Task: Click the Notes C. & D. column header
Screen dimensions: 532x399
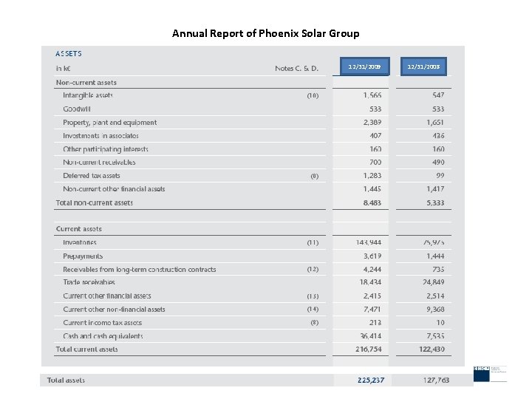Action: [296, 69]
